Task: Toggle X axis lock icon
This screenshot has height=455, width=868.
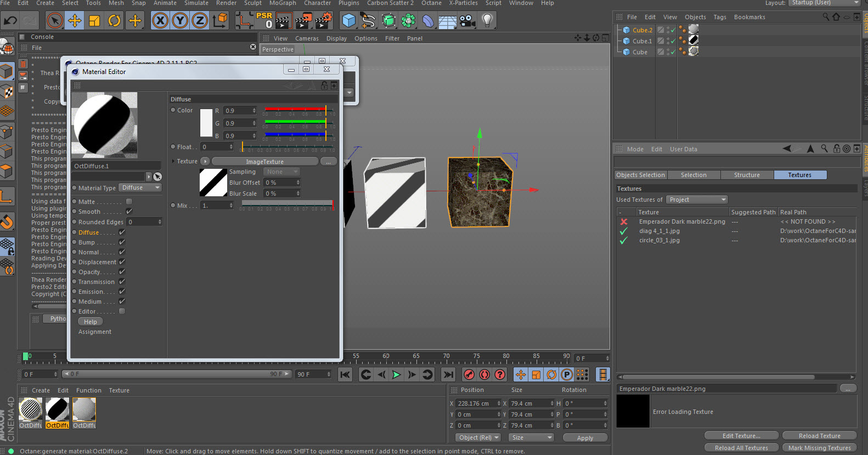Action: pyautogui.click(x=160, y=21)
